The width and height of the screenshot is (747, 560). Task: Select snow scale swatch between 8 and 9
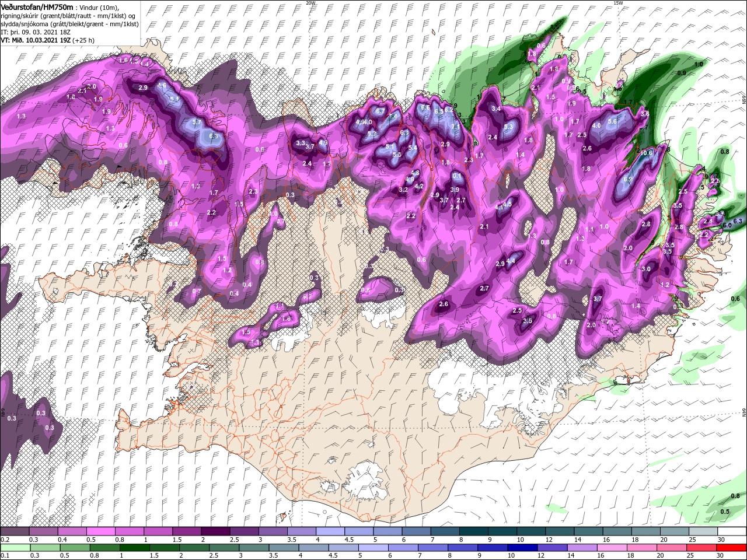pyautogui.click(x=473, y=531)
